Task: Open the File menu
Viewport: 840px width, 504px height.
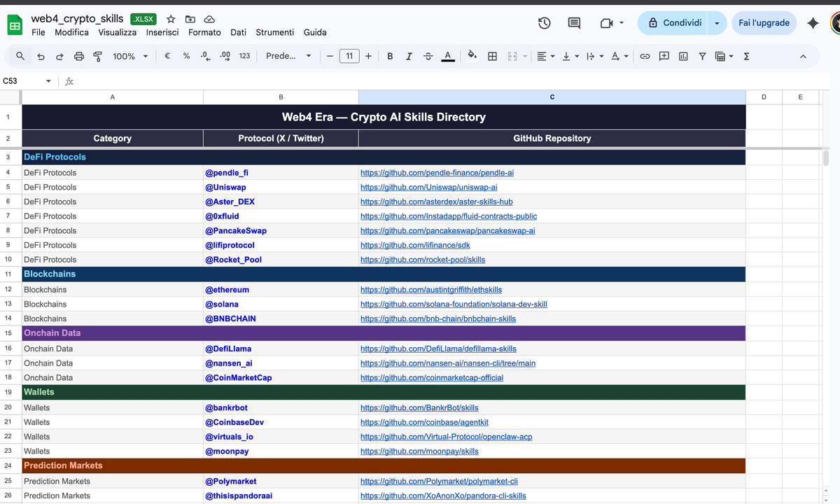Action: [38, 32]
